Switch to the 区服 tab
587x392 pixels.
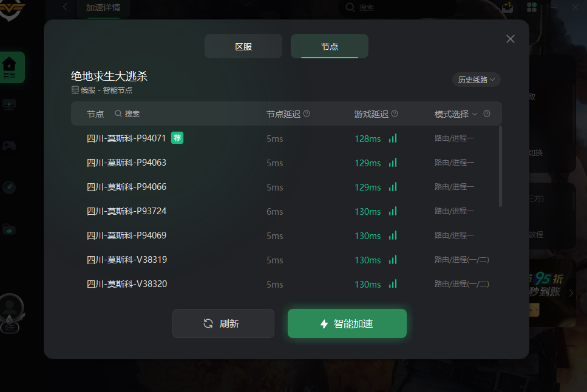243,47
